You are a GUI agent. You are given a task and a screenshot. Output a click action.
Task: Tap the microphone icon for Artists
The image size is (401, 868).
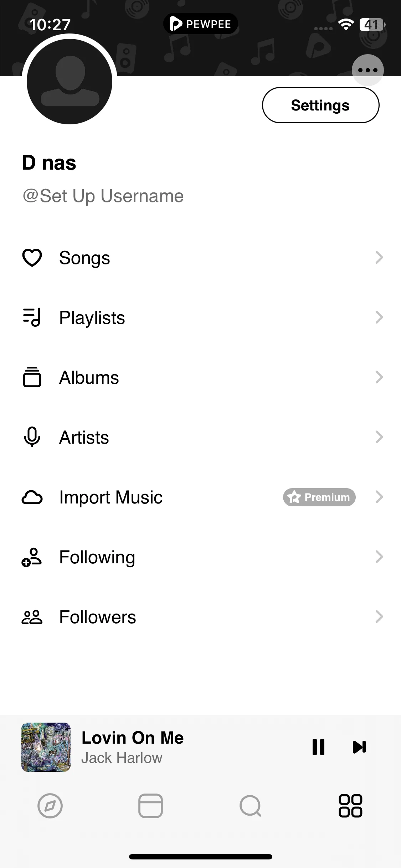tap(32, 437)
